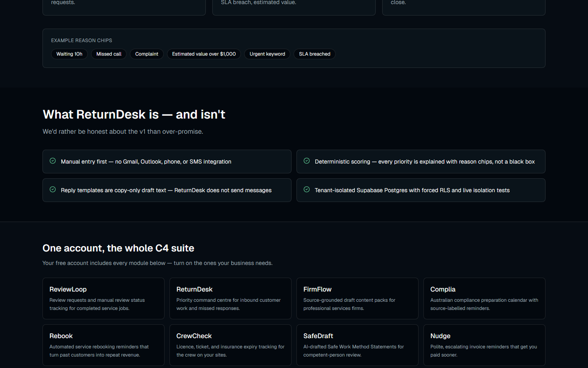Click the One account, the whole C4 suite heading

click(118, 248)
